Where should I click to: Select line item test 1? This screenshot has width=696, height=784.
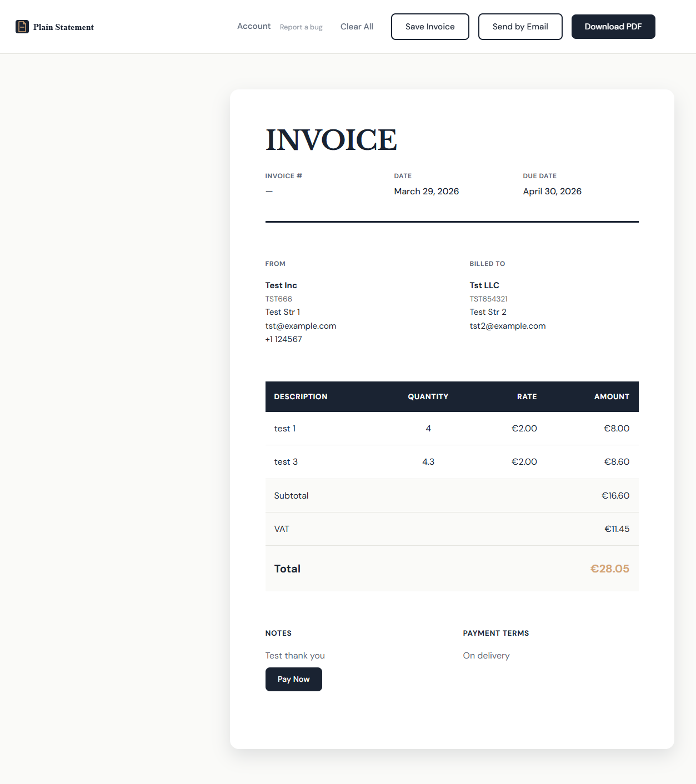click(285, 429)
